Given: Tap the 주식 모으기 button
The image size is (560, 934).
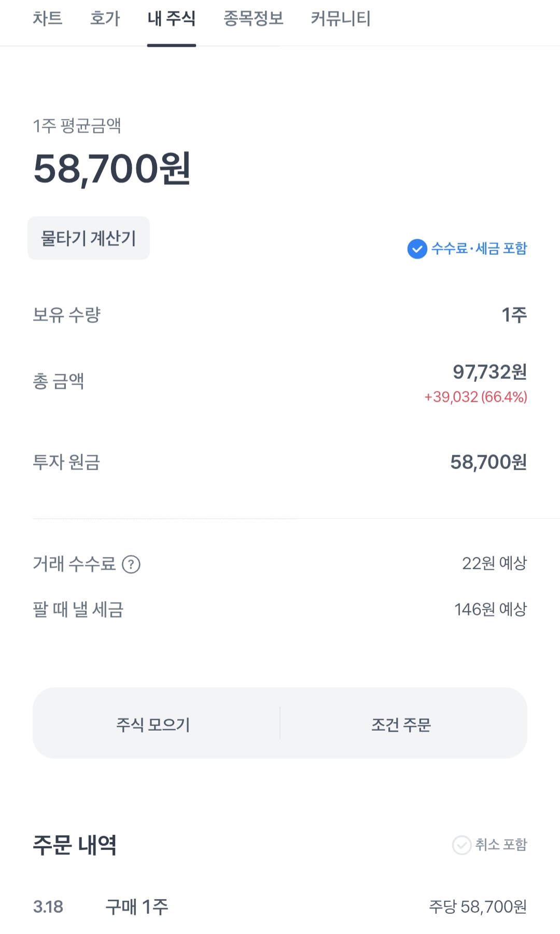Looking at the screenshot, I should [153, 724].
